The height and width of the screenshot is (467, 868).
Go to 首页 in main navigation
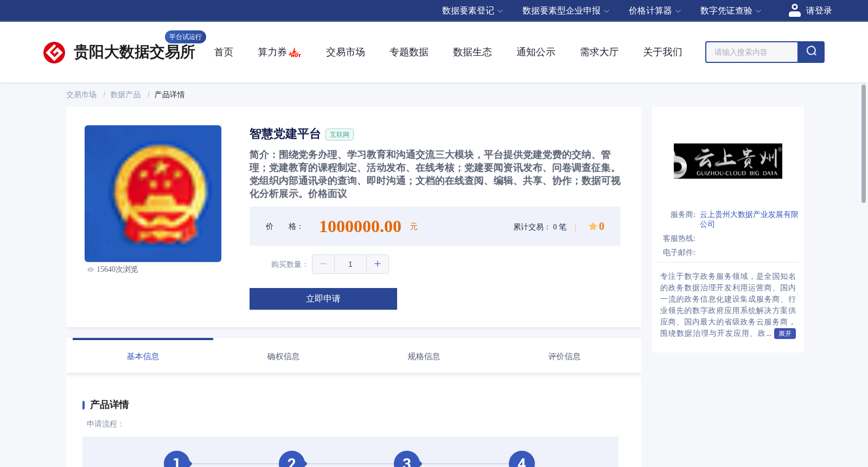(x=224, y=52)
